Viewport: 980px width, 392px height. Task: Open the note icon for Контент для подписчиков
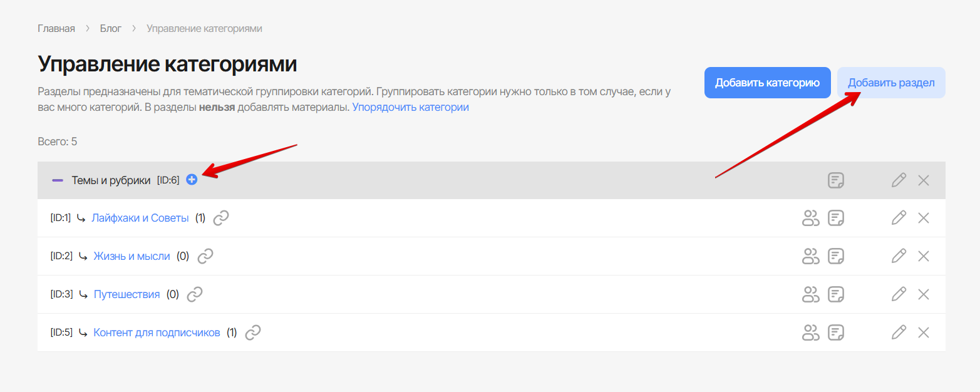point(835,333)
